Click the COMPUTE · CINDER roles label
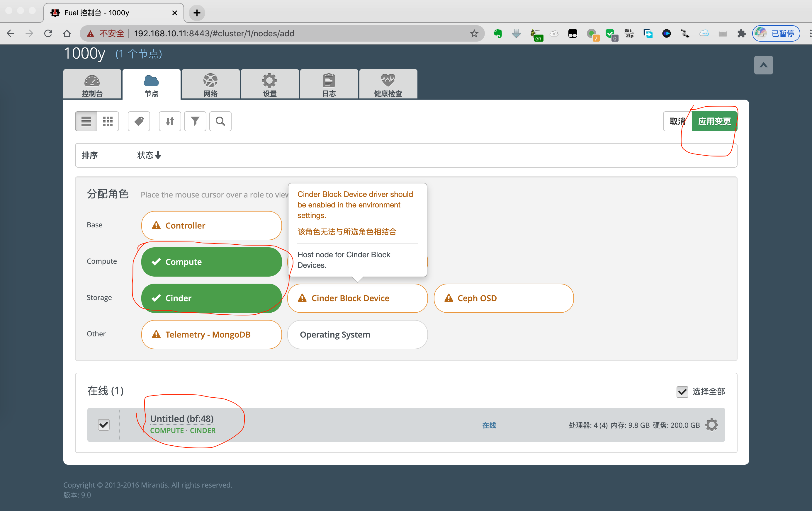The image size is (812, 511). pyautogui.click(x=183, y=431)
